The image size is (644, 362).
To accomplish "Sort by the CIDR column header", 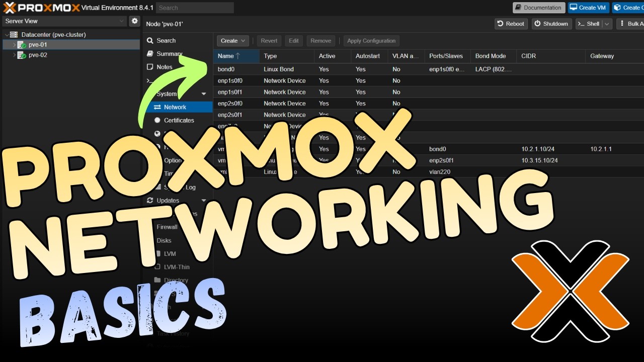I will pos(551,56).
